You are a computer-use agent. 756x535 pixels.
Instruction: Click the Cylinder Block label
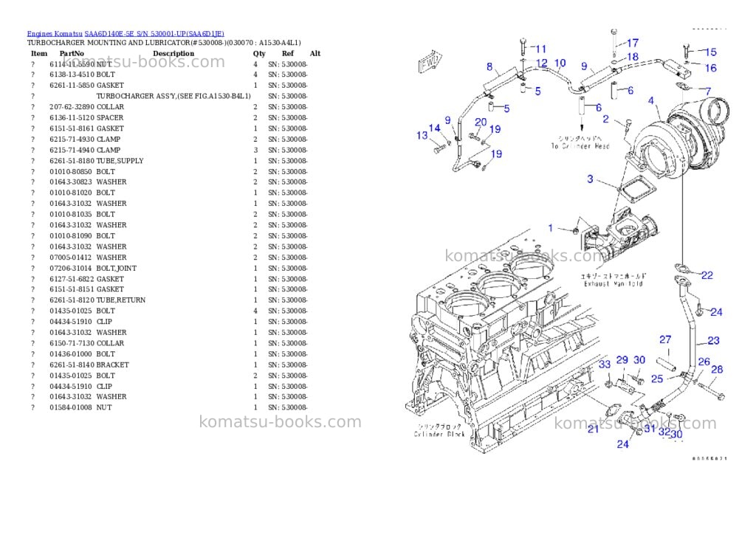(439, 434)
